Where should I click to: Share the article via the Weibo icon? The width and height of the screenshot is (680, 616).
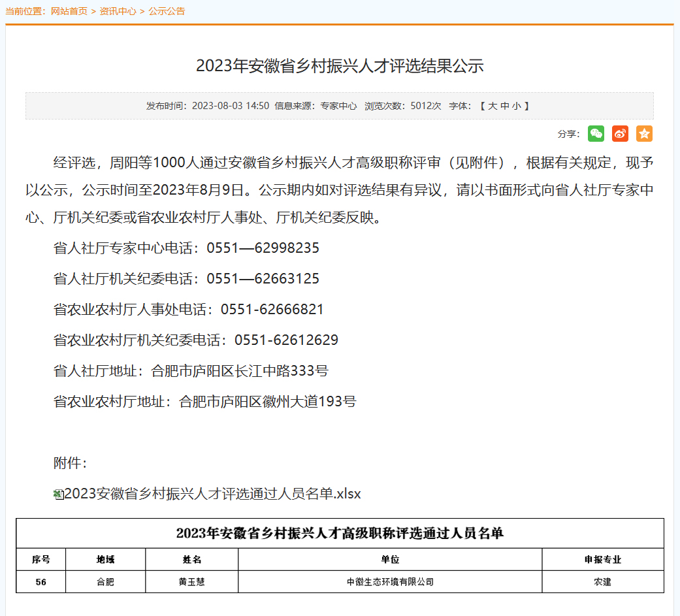620,134
